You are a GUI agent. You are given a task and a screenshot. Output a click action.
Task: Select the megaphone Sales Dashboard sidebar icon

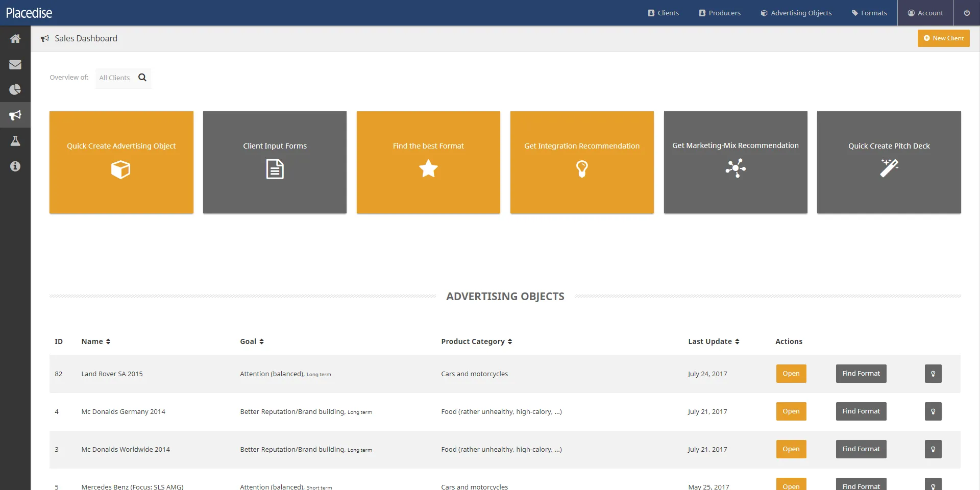(x=15, y=115)
